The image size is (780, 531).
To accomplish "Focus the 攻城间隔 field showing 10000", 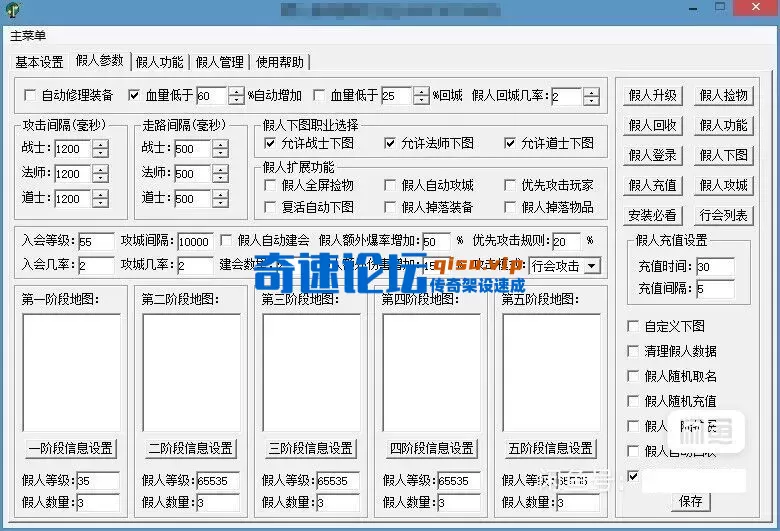I will 195,242.
